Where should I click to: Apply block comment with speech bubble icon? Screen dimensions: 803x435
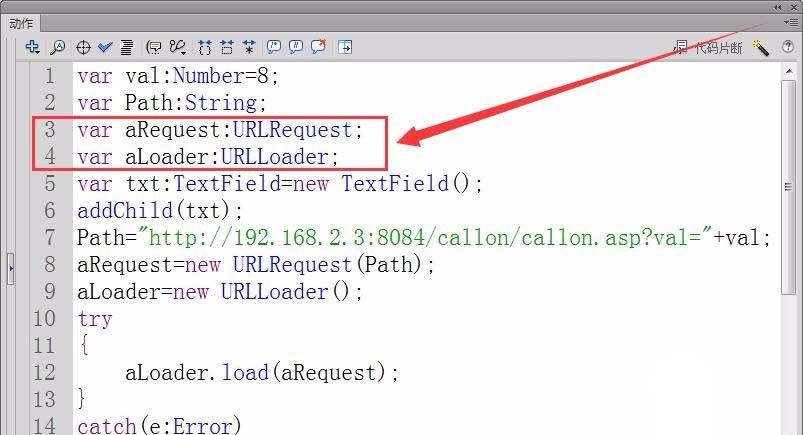click(x=274, y=47)
